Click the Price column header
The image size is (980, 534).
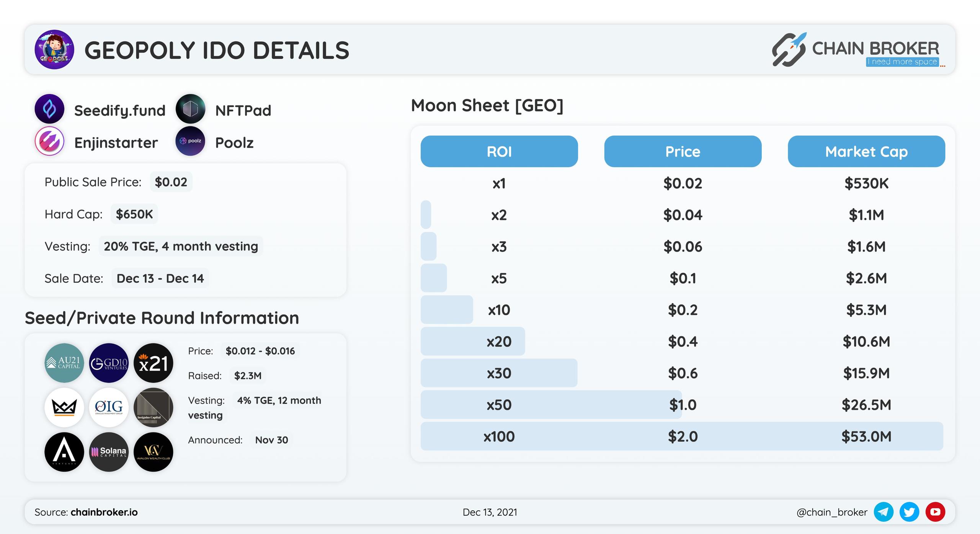tap(683, 151)
